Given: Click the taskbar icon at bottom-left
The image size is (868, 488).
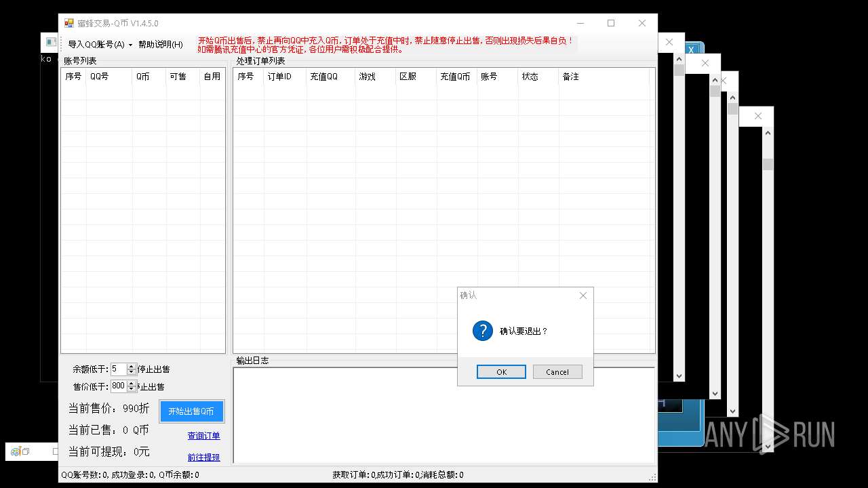Looking at the screenshot, I should 16,451.
